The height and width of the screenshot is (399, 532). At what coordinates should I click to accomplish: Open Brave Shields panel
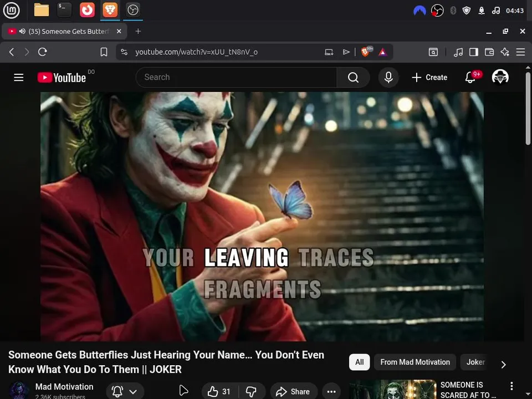(366, 52)
